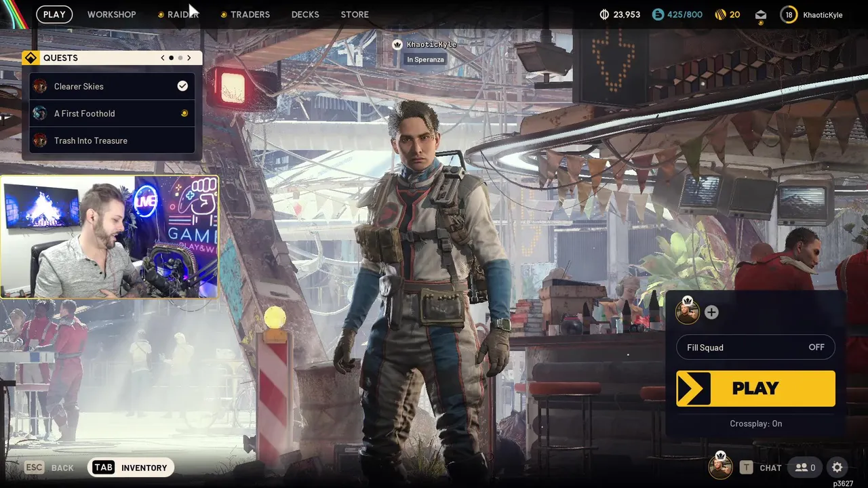Click the 23,953 coin balance
Viewport: 868px width, 488px height.
tap(627, 14)
